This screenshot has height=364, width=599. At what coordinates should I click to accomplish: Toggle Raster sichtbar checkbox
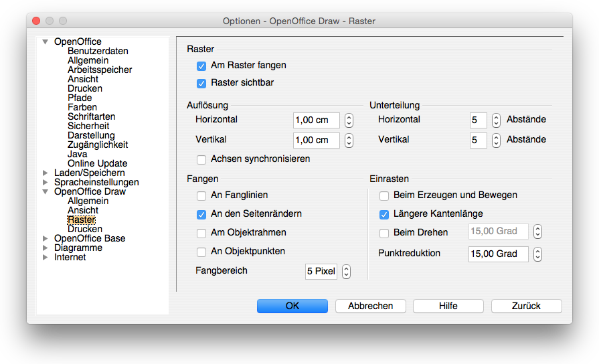pos(201,83)
